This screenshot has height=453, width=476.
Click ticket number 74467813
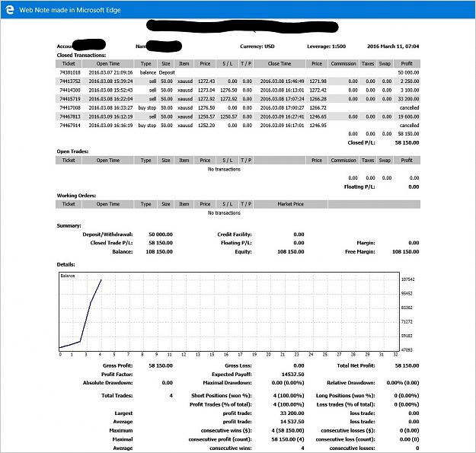point(70,116)
